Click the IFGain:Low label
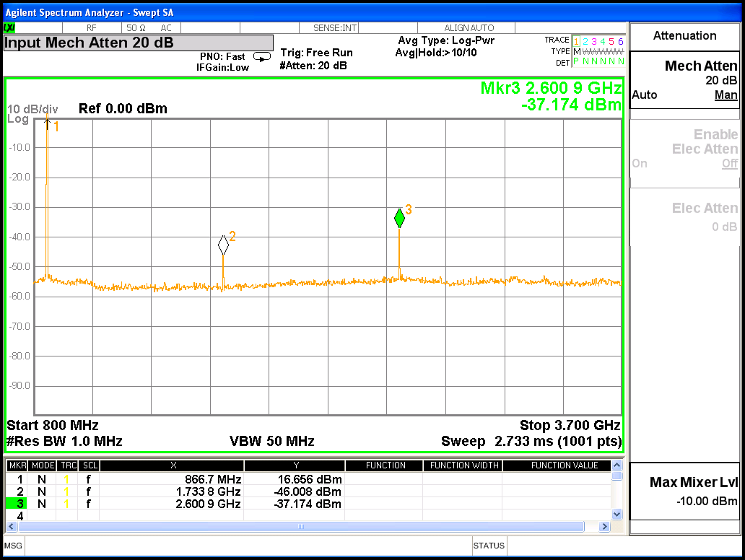Image resolution: width=745 pixels, height=560 pixels. [x=222, y=67]
